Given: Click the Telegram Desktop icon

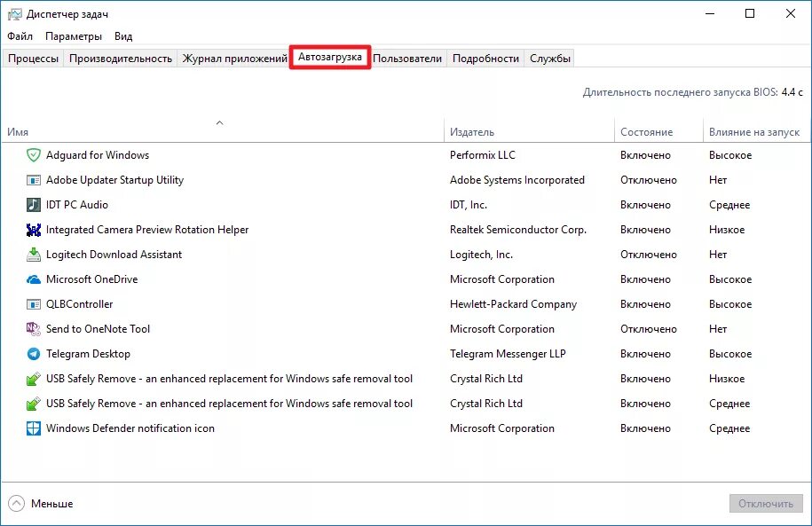Looking at the screenshot, I should point(34,354).
